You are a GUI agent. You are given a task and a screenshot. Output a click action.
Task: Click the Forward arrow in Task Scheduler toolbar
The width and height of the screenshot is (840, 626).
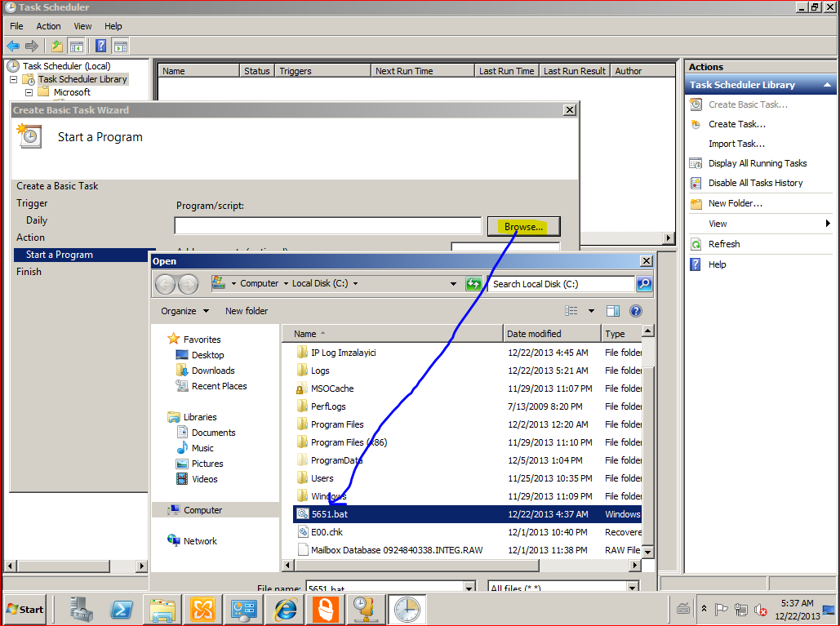[32, 46]
